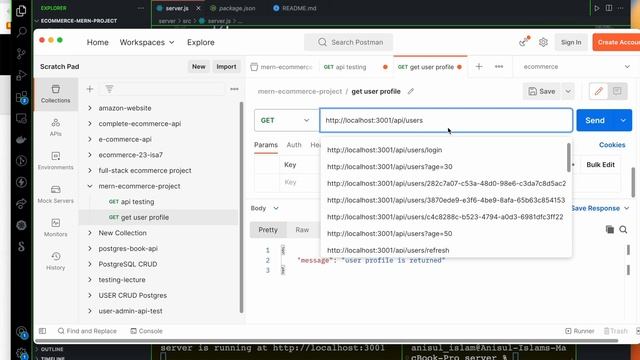Screen dimensions: 640x360
Task: Open the collections three-dot options menu
Action: coord(234,89)
